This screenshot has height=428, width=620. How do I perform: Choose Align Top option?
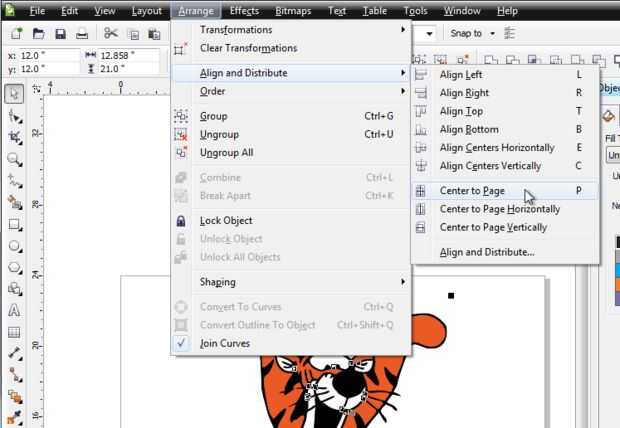click(x=505, y=111)
